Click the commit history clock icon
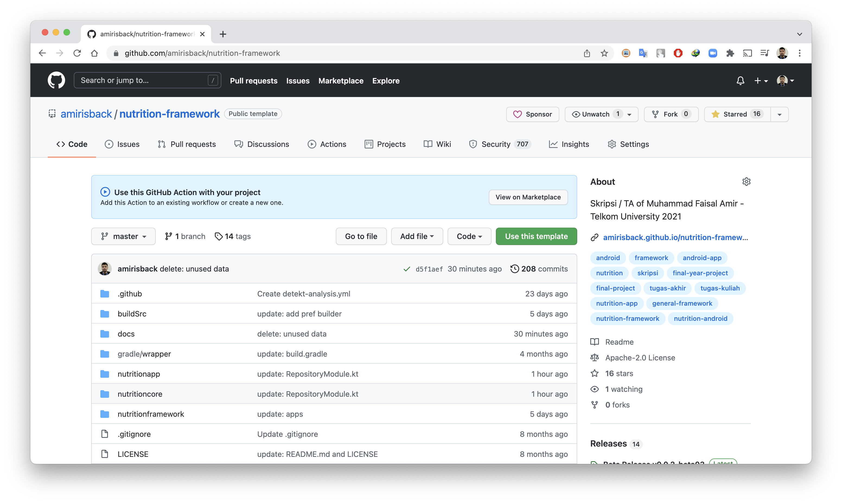 (515, 269)
